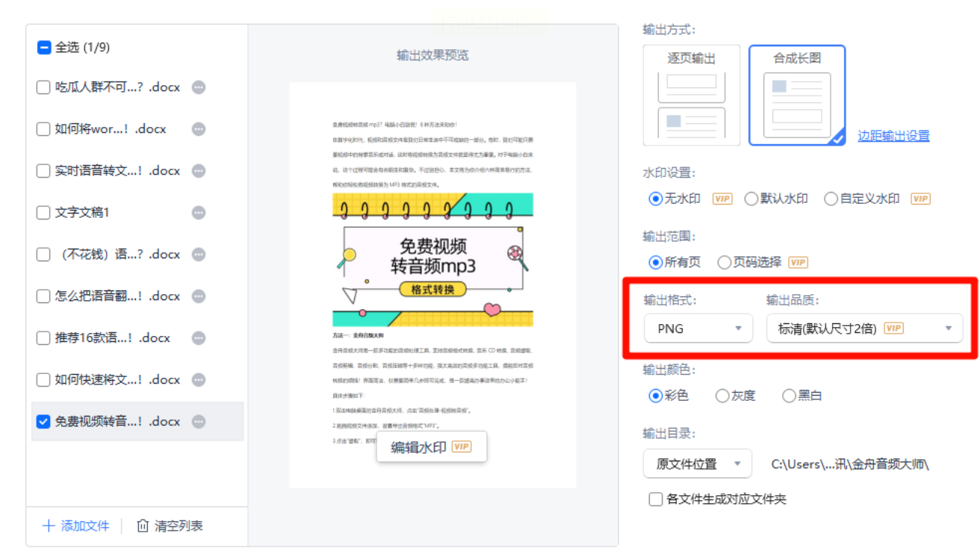Select 默认水印 watermark option
This screenshot has height=548, width=980.
(x=751, y=199)
